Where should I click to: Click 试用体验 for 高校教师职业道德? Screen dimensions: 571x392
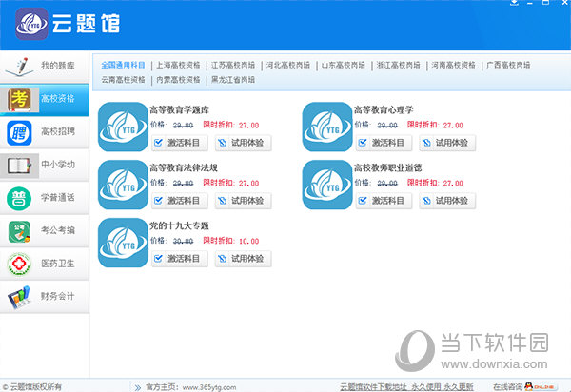pyautogui.click(x=447, y=201)
